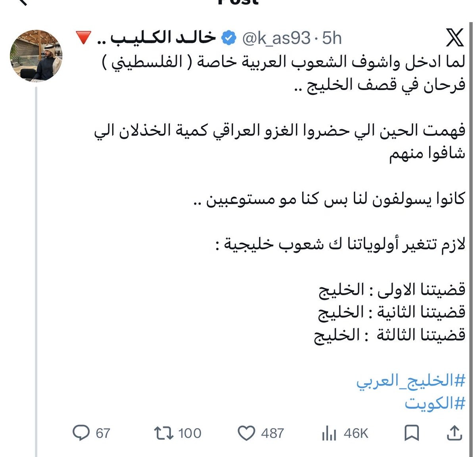Tap the 67 replies count
The height and width of the screenshot is (457, 476).
point(103,433)
